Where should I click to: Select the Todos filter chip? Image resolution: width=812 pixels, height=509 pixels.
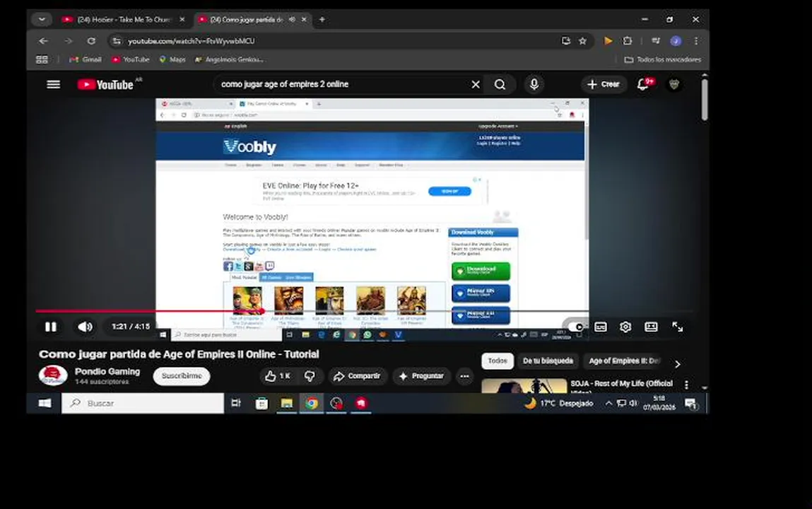pos(498,361)
